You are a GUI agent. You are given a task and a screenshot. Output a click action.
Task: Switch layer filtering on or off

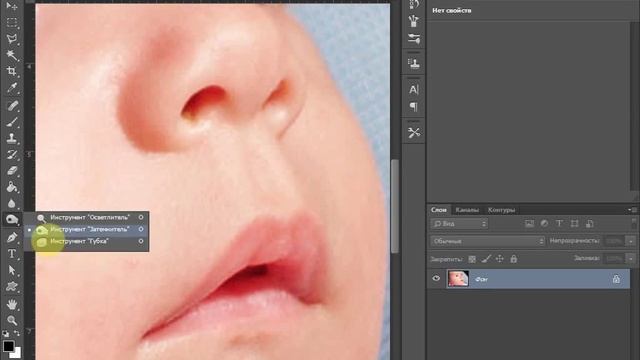(633, 223)
